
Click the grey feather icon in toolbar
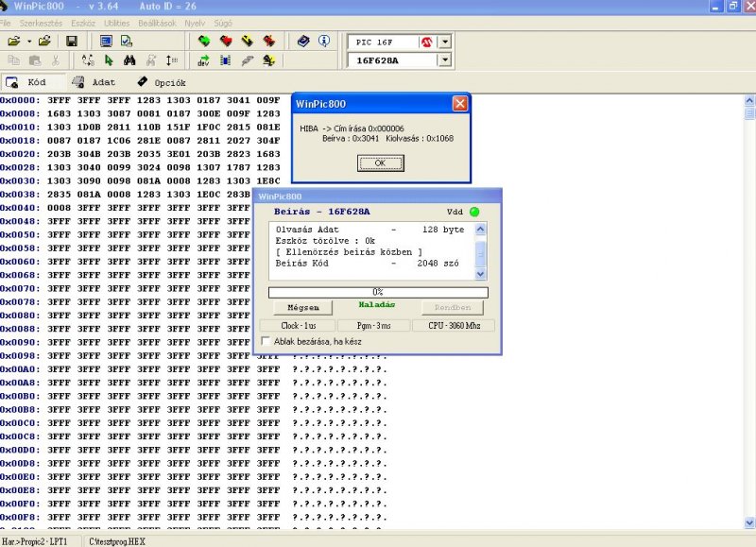(x=248, y=60)
